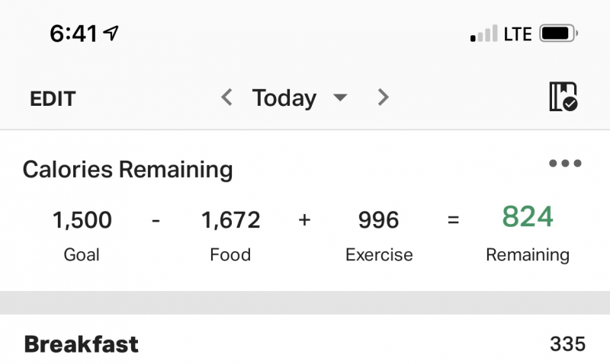Select the 1,500 Goal value
Screen dimensions: 610x364
pyautogui.click(x=82, y=220)
